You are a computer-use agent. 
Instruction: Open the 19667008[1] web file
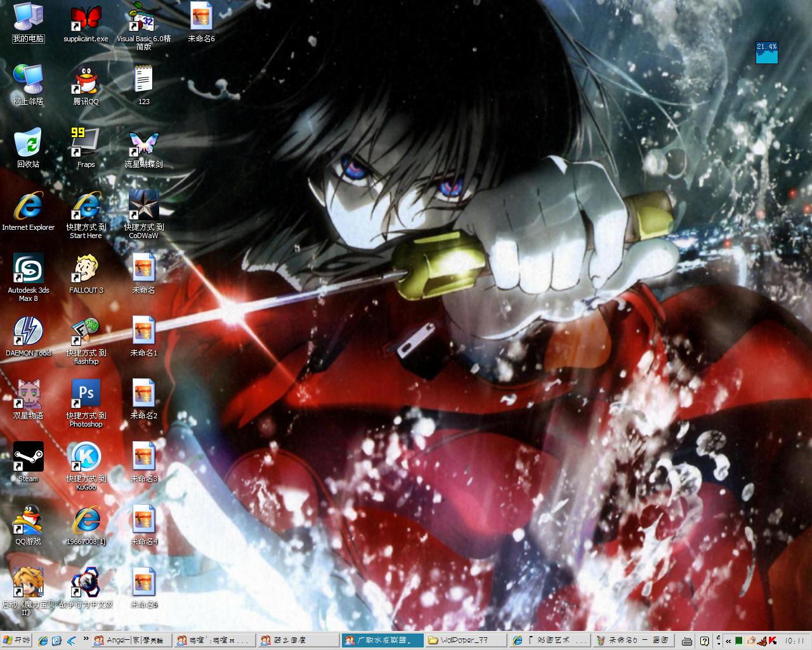(x=86, y=525)
